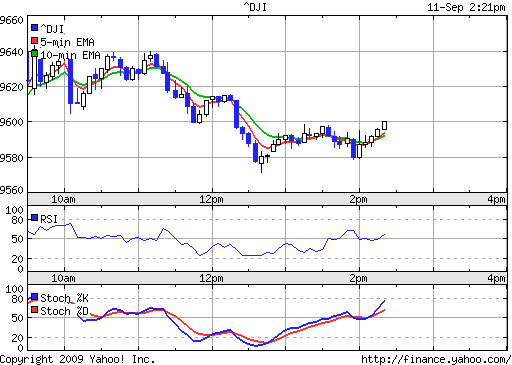The width and height of the screenshot is (512, 365).
Task: Click the 12pm label below price chart
Action: 211,199
